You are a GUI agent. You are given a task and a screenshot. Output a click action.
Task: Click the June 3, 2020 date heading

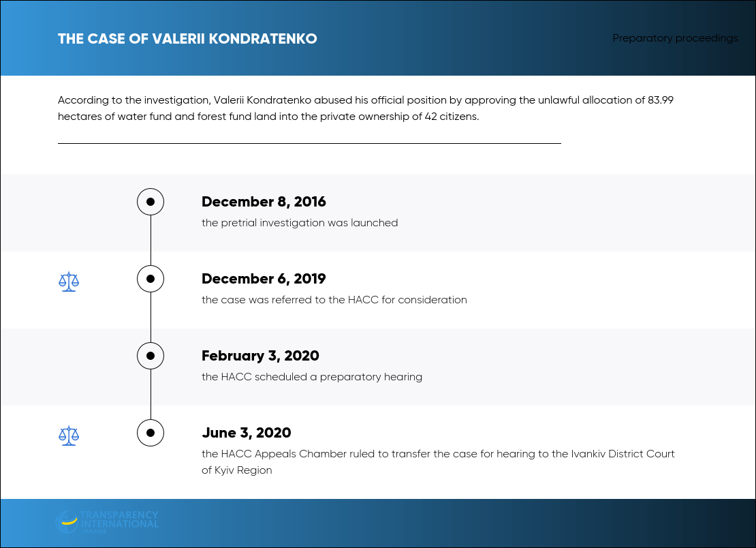247,433
